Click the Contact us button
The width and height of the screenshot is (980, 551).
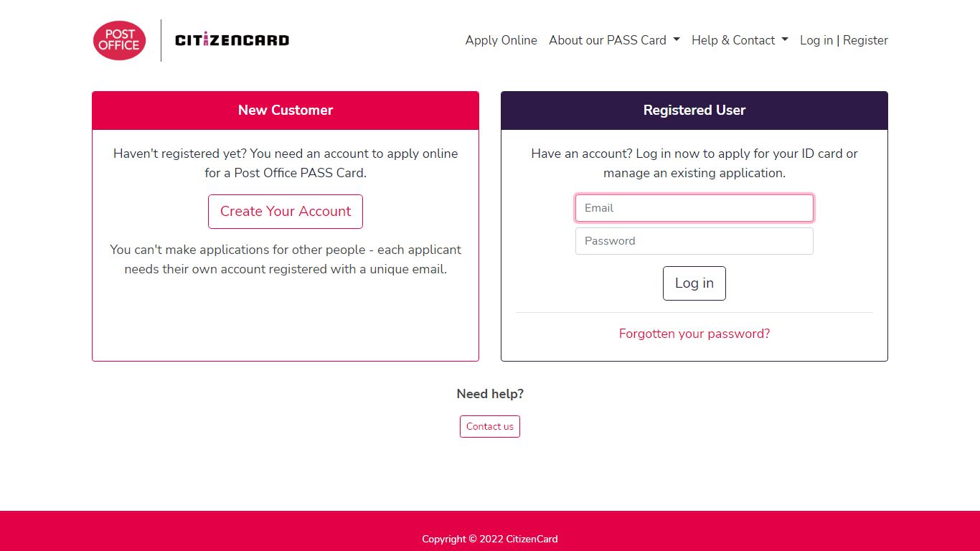490,426
